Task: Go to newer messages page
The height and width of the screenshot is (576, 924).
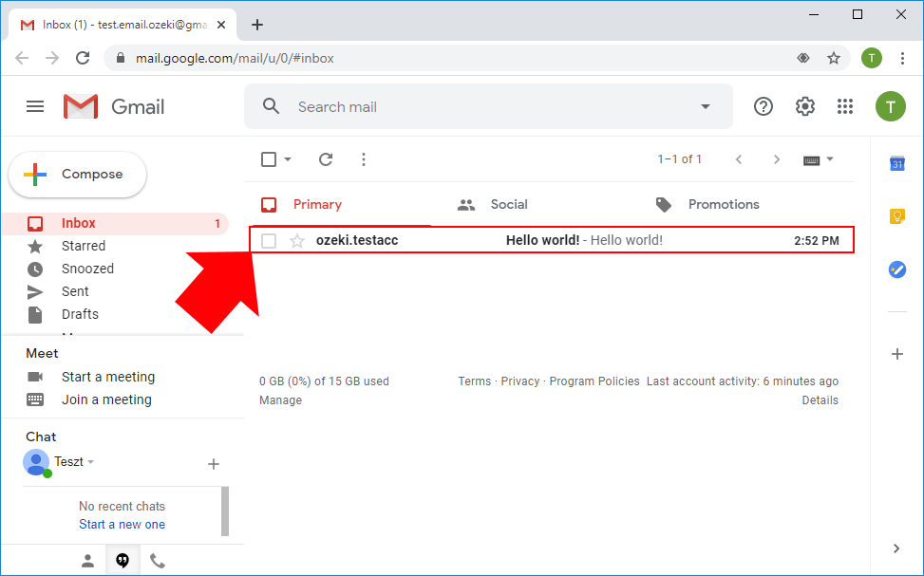Action: coord(739,159)
